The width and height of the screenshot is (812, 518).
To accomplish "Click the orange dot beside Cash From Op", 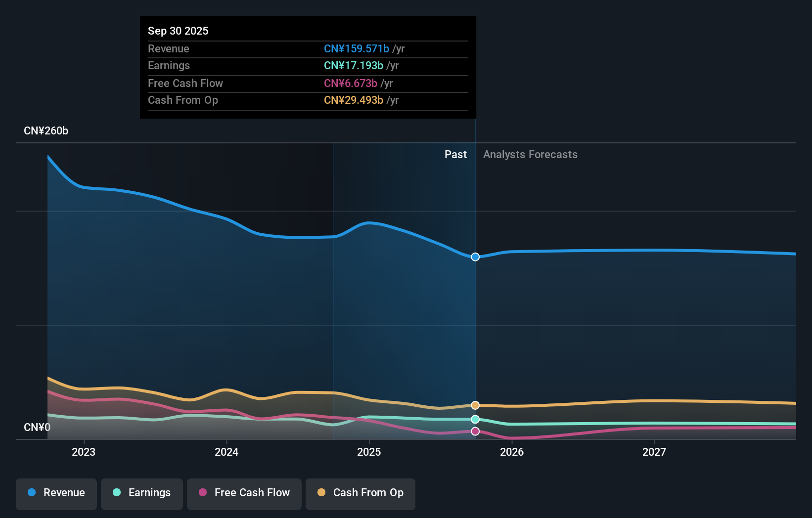I will 322,493.
